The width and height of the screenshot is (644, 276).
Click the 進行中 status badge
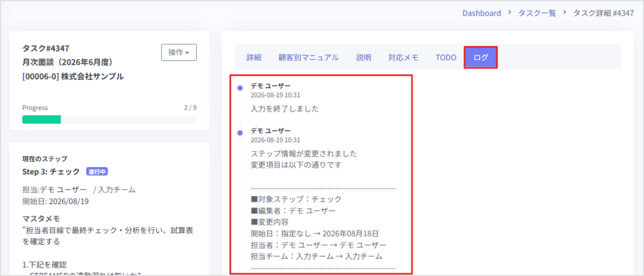click(x=97, y=171)
